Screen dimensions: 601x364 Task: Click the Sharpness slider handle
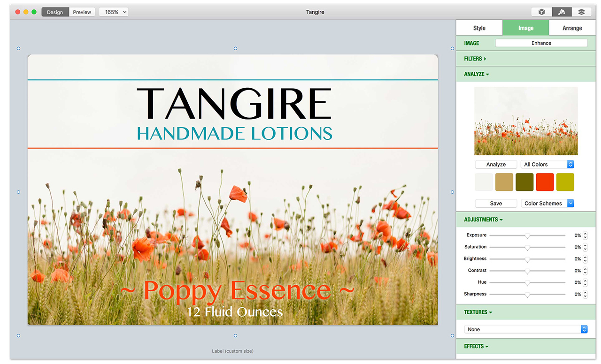tap(527, 295)
